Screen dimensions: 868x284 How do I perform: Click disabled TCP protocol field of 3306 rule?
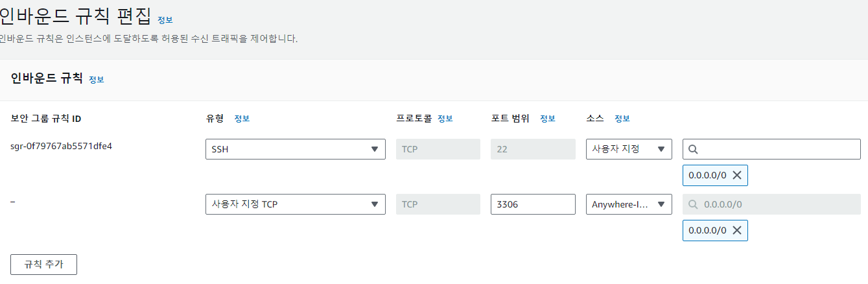click(438, 204)
